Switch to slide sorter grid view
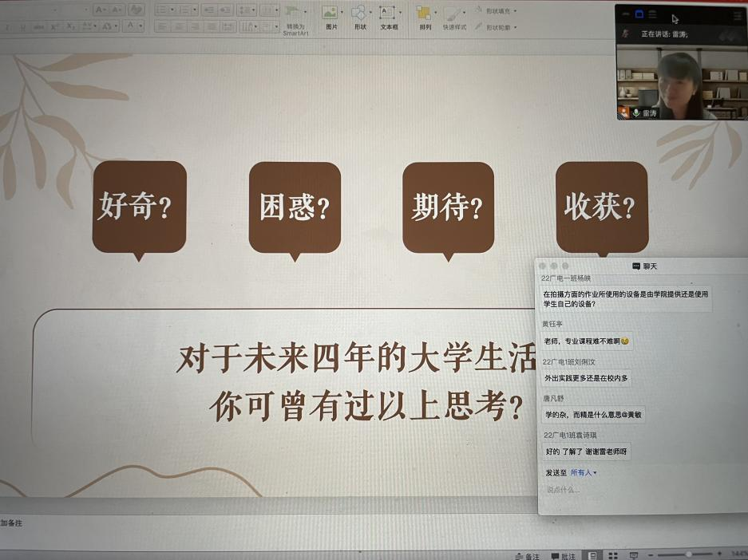Viewport: 748px width, 560px height. [x=613, y=555]
